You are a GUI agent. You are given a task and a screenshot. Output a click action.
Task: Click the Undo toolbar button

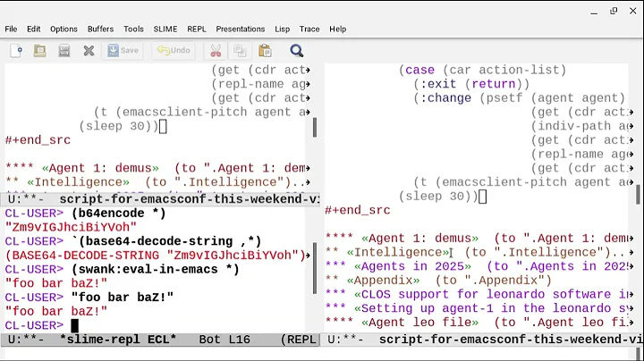[174, 50]
